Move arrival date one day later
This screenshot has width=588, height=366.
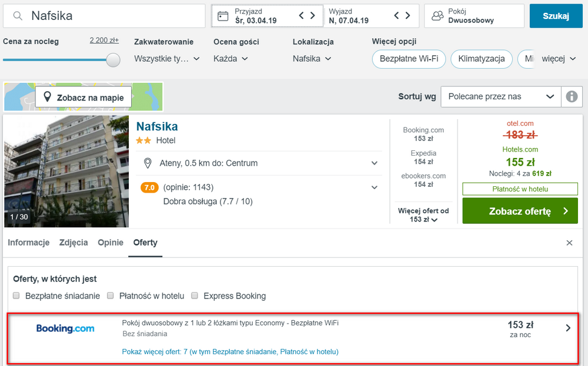pos(312,16)
